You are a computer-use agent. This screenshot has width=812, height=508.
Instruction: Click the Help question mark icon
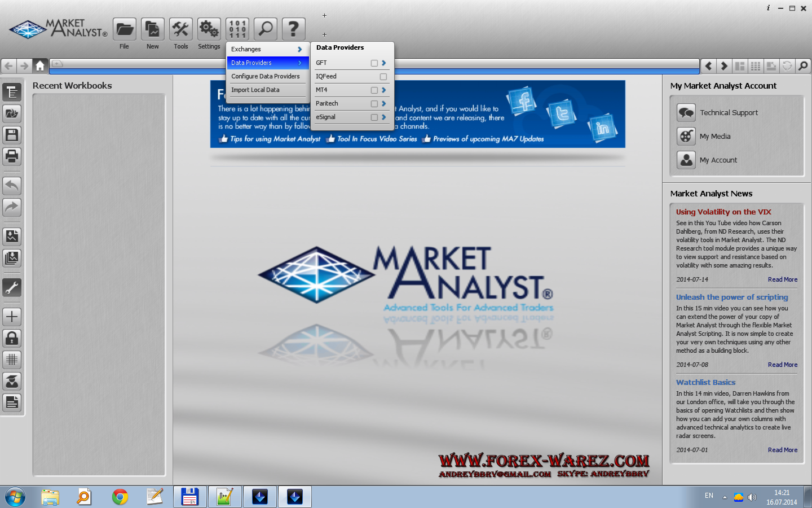293,29
